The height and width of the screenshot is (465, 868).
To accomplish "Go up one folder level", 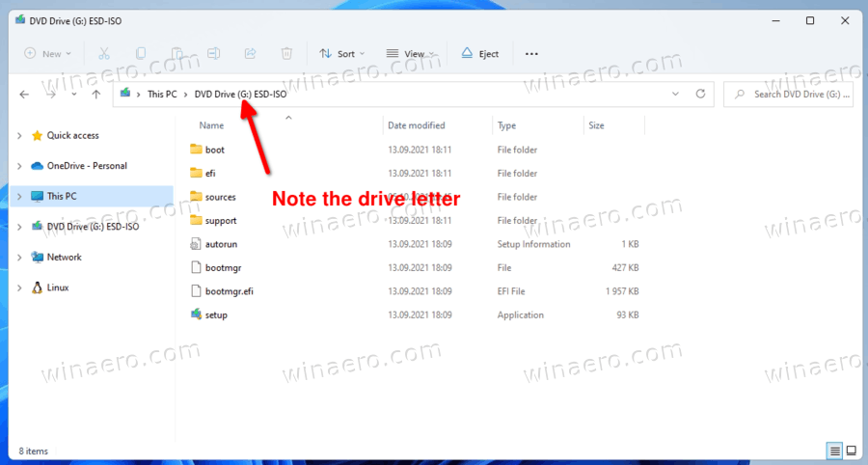I will [96, 95].
